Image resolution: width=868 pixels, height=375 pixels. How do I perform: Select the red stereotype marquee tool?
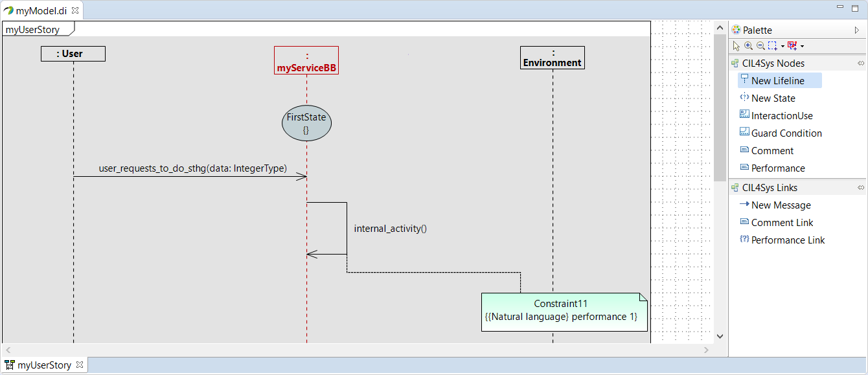792,46
